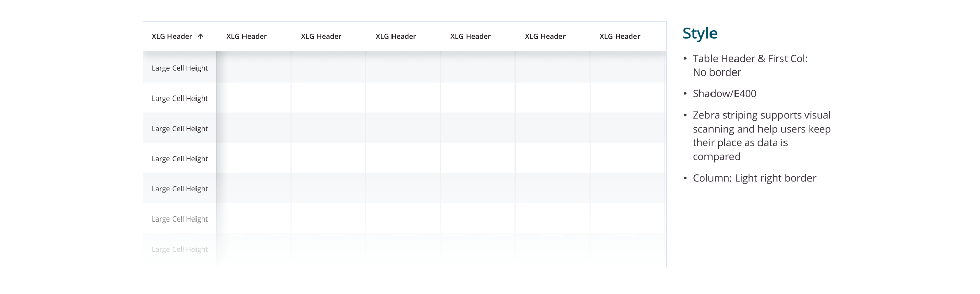
Task: Click the fourth Large Cell Height row
Action: pyautogui.click(x=180, y=159)
